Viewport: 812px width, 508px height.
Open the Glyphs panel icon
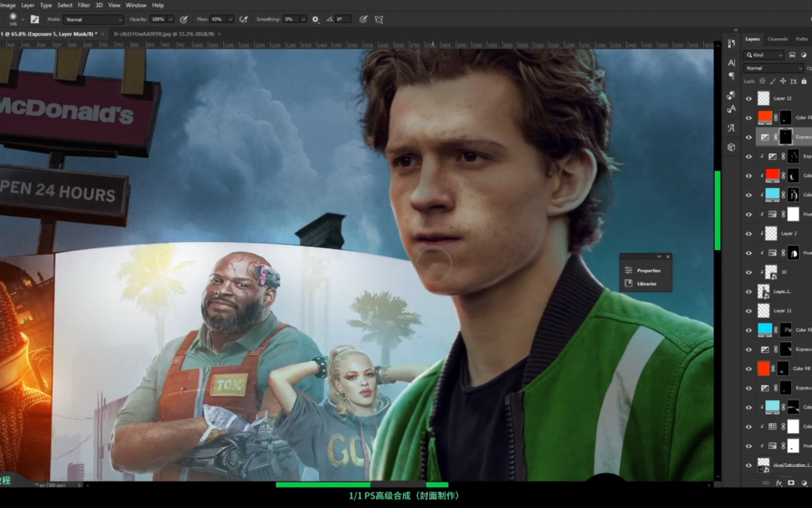click(731, 128)
